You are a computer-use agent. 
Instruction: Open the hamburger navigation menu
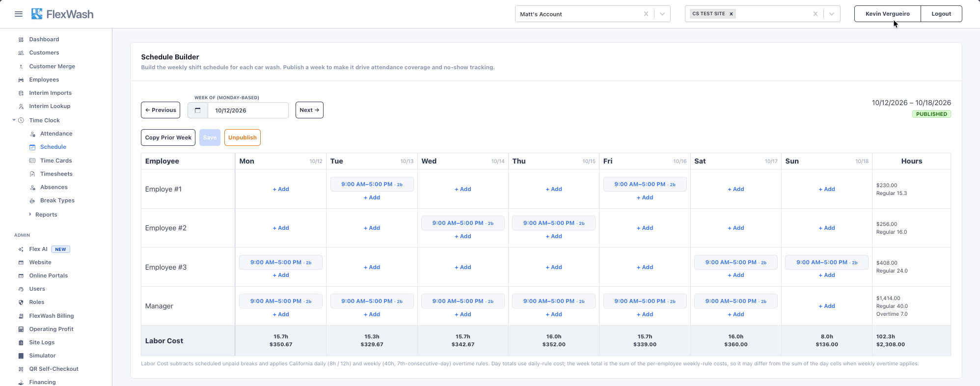click(x=19, y=14)
